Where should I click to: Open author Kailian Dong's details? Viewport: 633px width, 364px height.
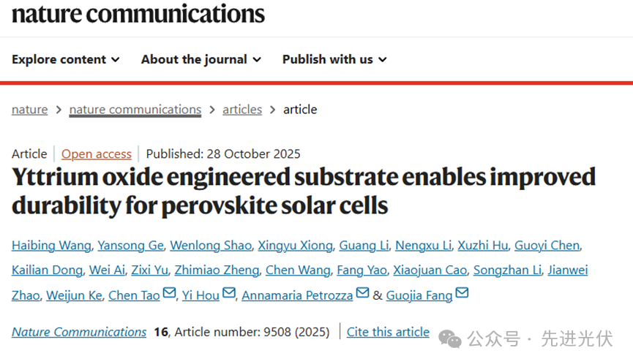47,270
